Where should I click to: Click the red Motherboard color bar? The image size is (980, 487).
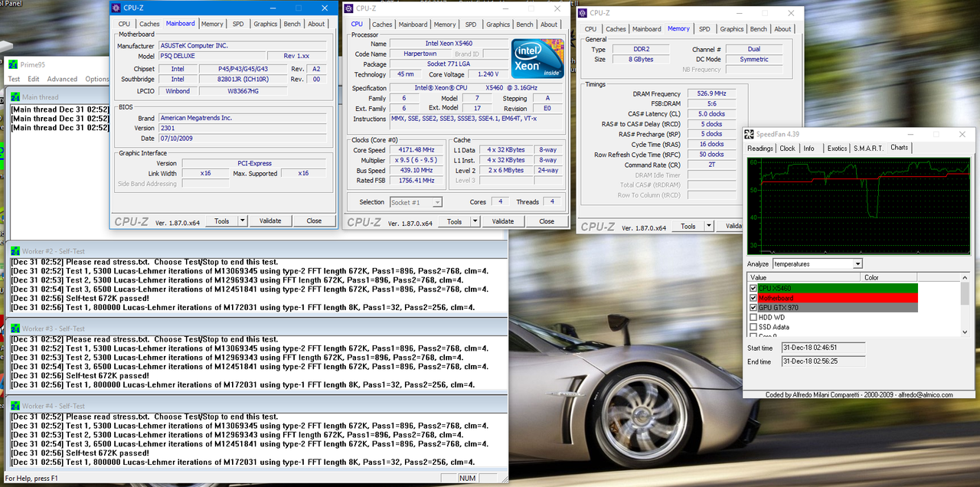(837, 298)
